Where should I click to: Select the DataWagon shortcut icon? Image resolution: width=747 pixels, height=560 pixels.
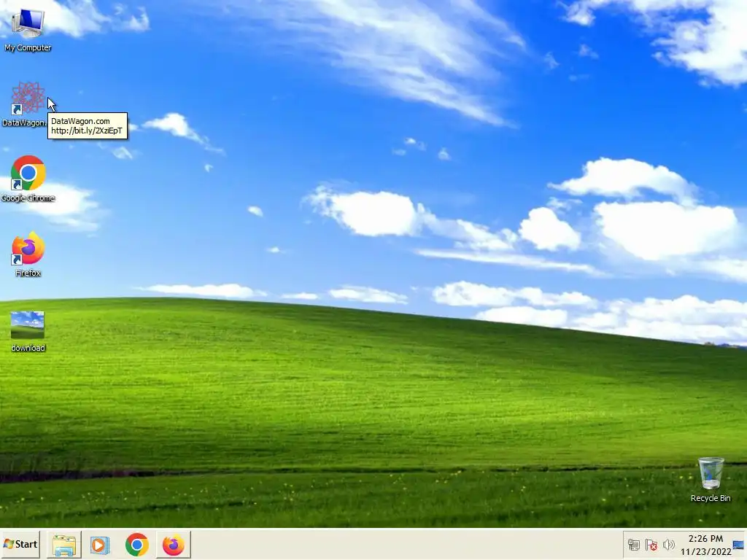[28, 98]
